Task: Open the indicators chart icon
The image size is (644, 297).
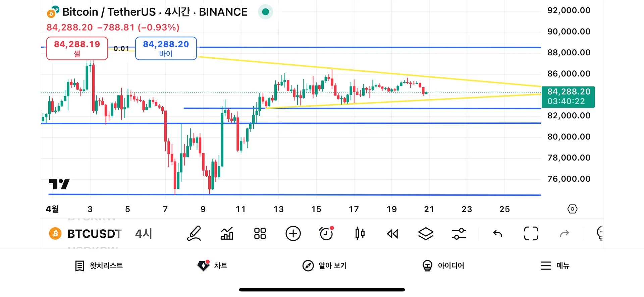Action: pos(227,234)
